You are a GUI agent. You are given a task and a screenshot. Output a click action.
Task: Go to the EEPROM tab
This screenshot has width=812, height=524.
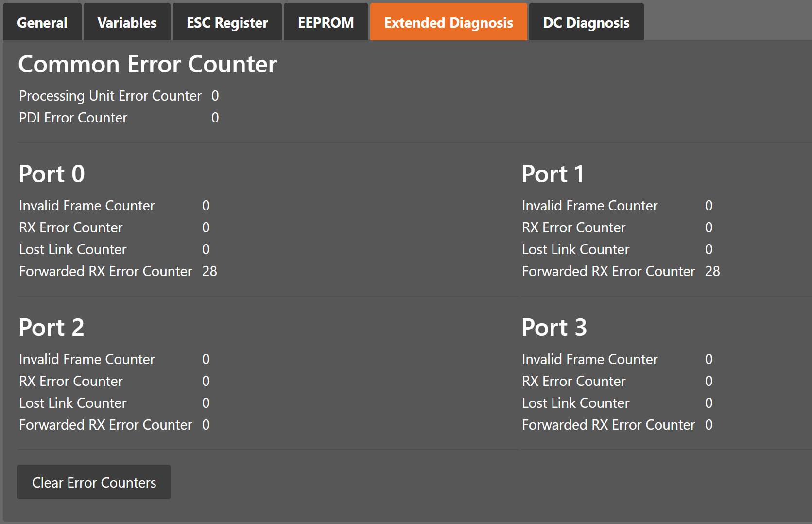pos(326,23)
